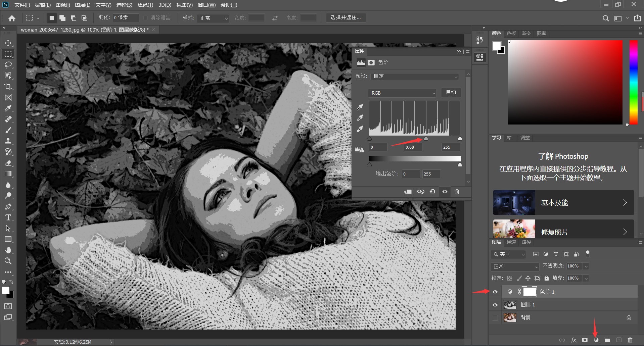The width and height of the screenshot is (644, 346).
Task: Select the Brush tool
Action: pos(8,130)
